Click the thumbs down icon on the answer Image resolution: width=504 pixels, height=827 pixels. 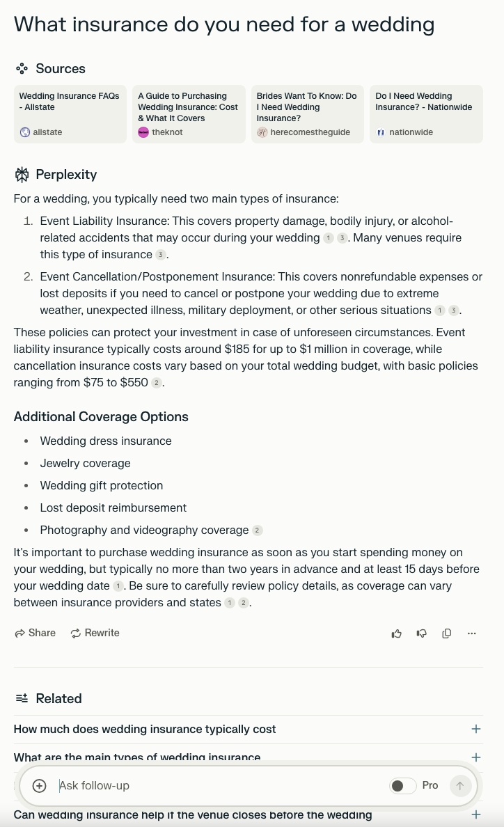point(421,633)
